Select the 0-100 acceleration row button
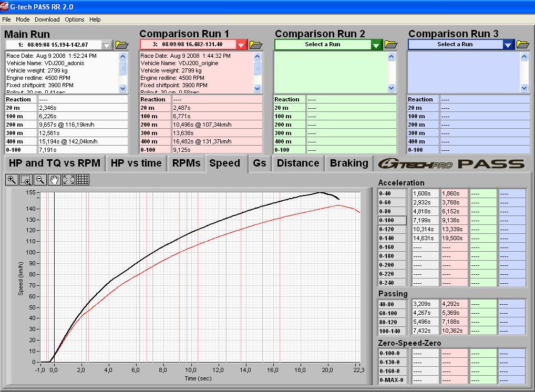The image size is (535, 392). pos(392,221)
